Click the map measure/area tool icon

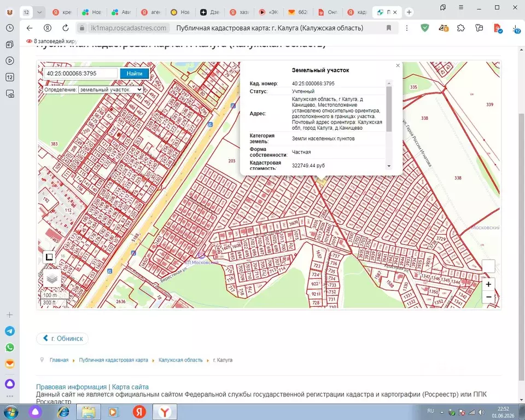[49, 257]
